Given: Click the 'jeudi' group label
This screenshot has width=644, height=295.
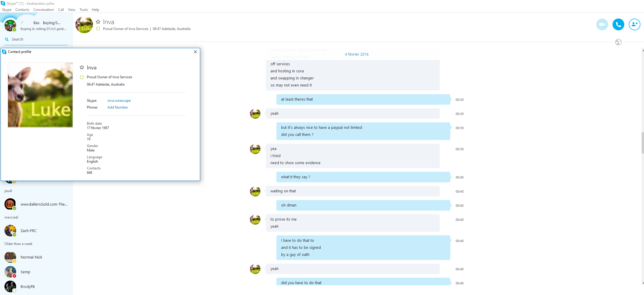Looking at the screenshot, I should point(8,191).
